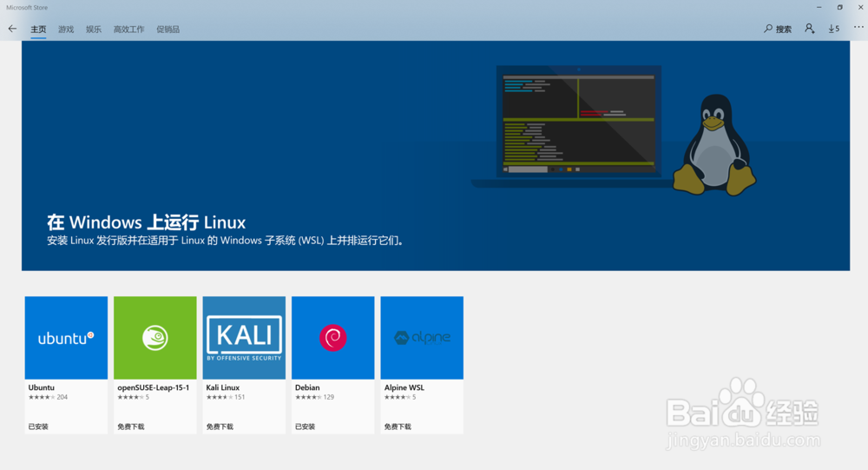Switch to the 高效工作 tab
This screenshot has width=868, height=470.
(128, 30)
